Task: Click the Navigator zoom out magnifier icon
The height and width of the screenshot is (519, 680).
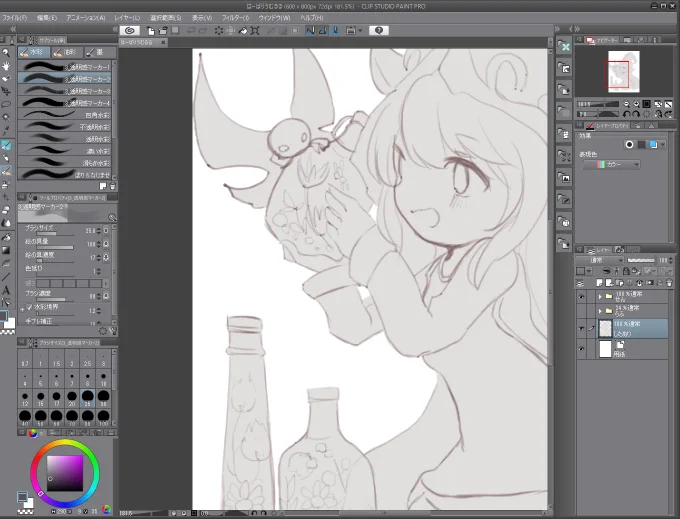Action: [626, 104]
